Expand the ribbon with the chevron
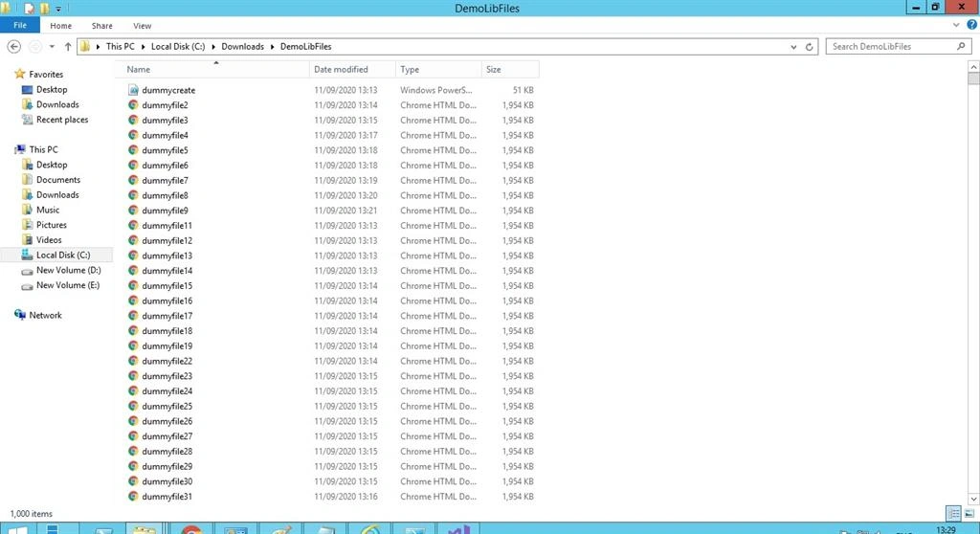The image size is (980, 534). pyautogui.click(x=956, y=25)
